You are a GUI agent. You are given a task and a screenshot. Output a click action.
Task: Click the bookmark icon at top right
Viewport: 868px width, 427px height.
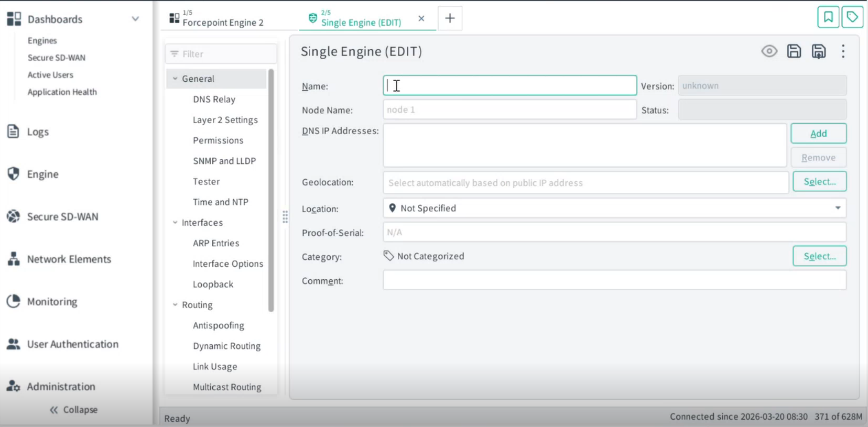click(x=828, y=17)
